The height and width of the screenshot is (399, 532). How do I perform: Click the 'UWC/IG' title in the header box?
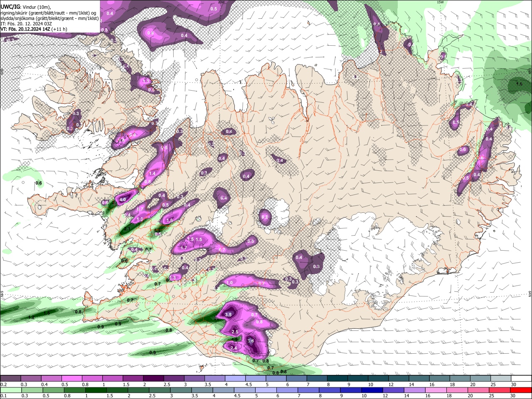(x=10, y=7)
